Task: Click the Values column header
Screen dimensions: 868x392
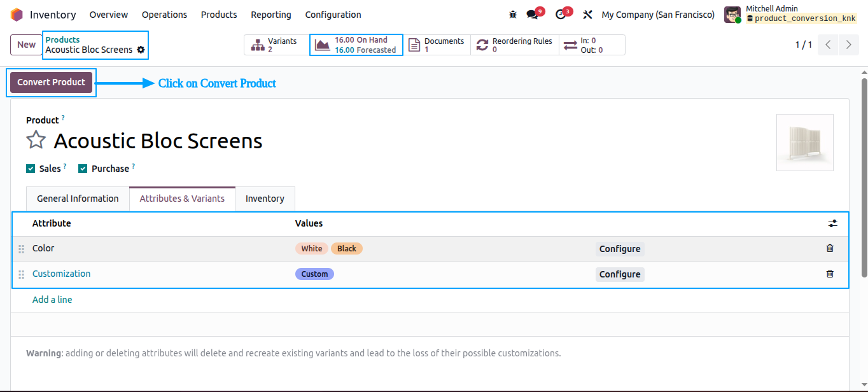Action: pos(309,223)
